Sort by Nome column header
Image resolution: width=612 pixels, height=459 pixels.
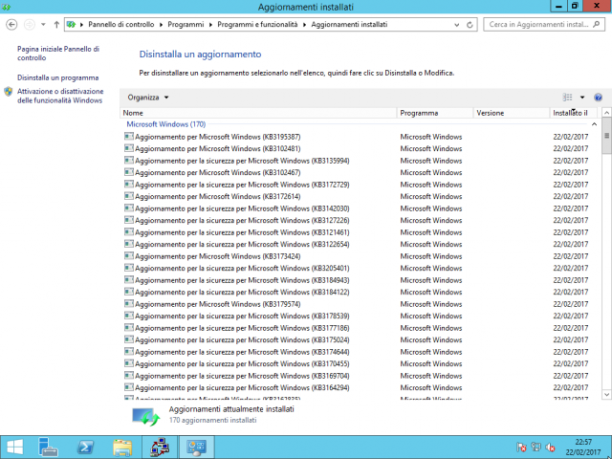coord(258,113)
